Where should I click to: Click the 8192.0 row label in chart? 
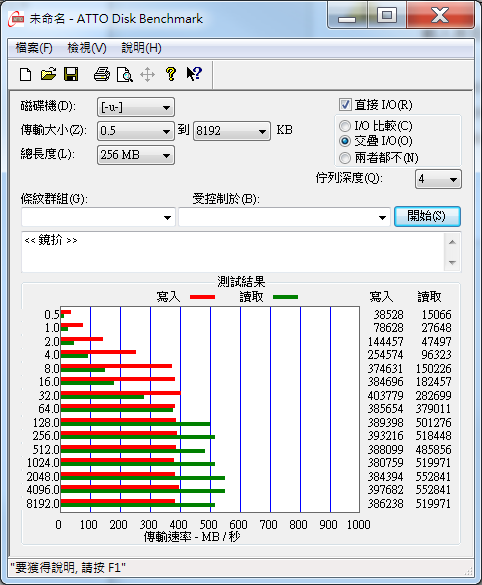coord(43,504)
